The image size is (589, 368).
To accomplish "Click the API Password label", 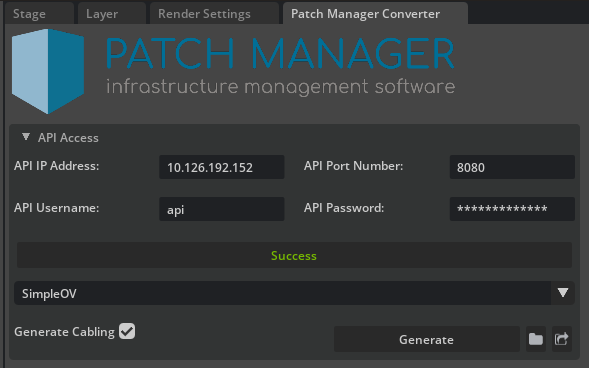I will click(x=344, y=208).
